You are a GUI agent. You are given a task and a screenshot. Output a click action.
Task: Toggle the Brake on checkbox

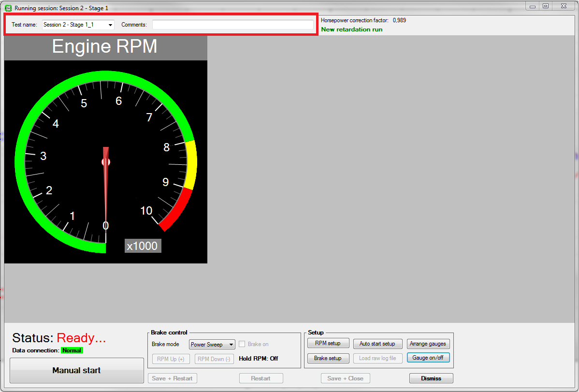click(x=243, y=344)
